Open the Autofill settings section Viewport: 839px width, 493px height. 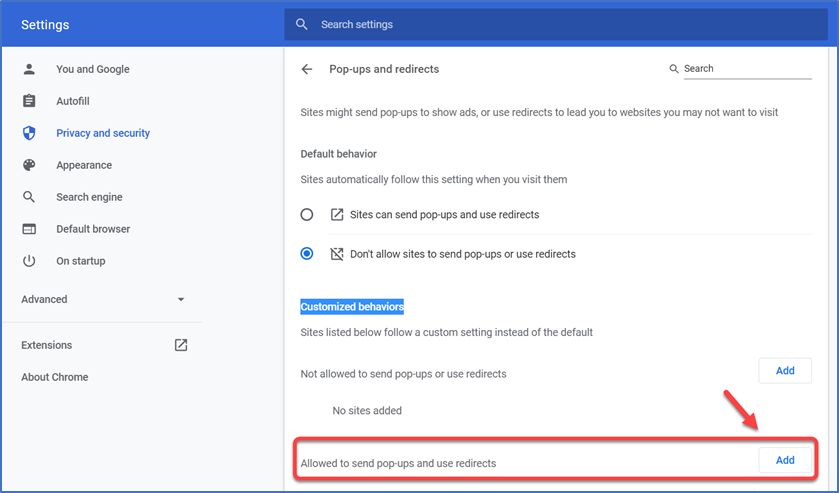tap(73, 101)
